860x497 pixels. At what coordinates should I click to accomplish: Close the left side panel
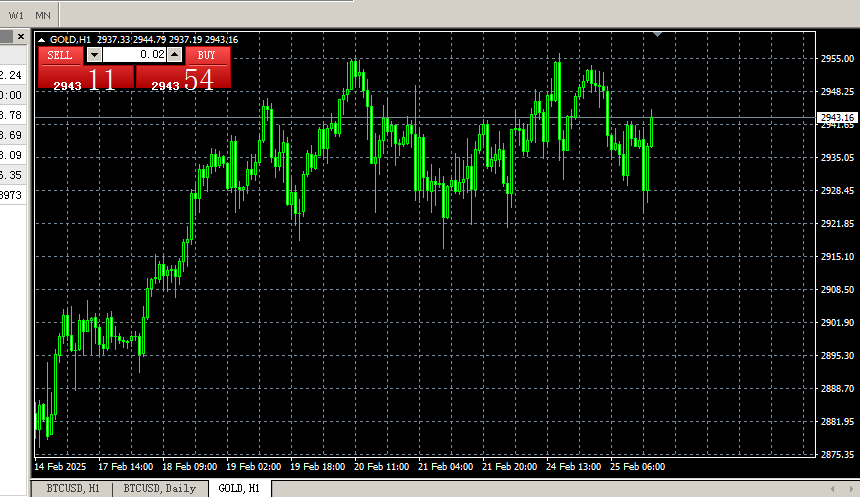click(21, 37)
